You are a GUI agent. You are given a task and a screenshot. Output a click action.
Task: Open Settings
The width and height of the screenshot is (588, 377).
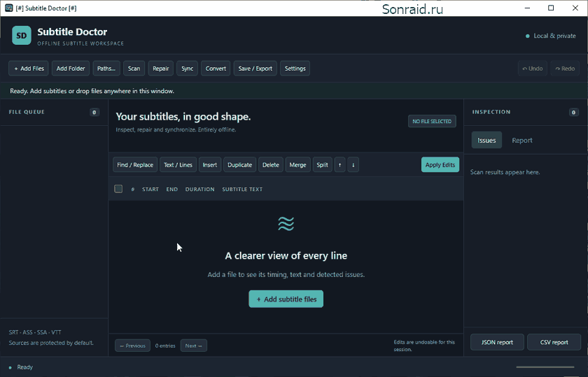coord(295,69)
